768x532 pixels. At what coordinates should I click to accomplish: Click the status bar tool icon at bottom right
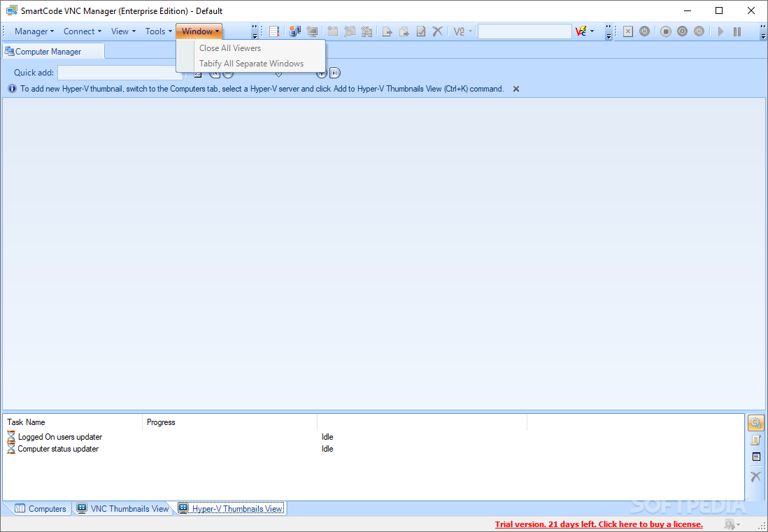730,524
